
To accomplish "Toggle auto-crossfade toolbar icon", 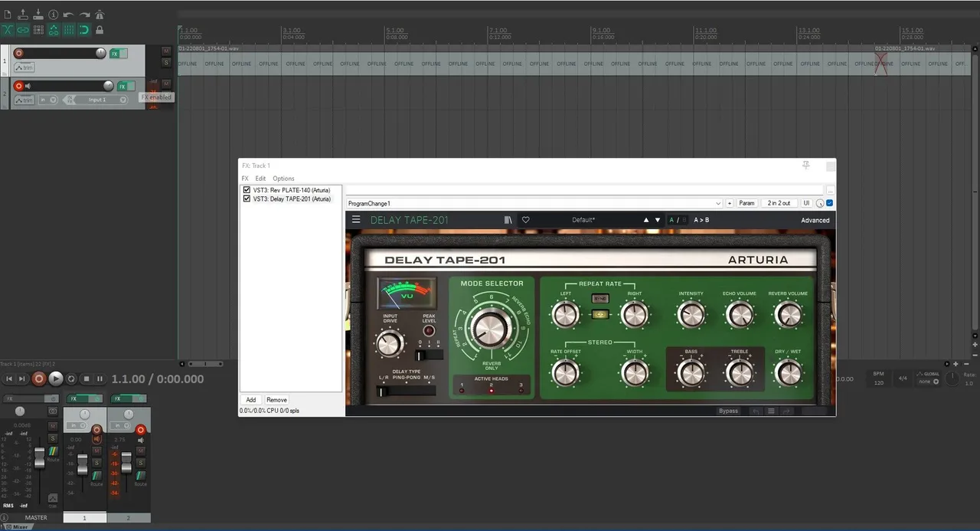I will (8, 30).
